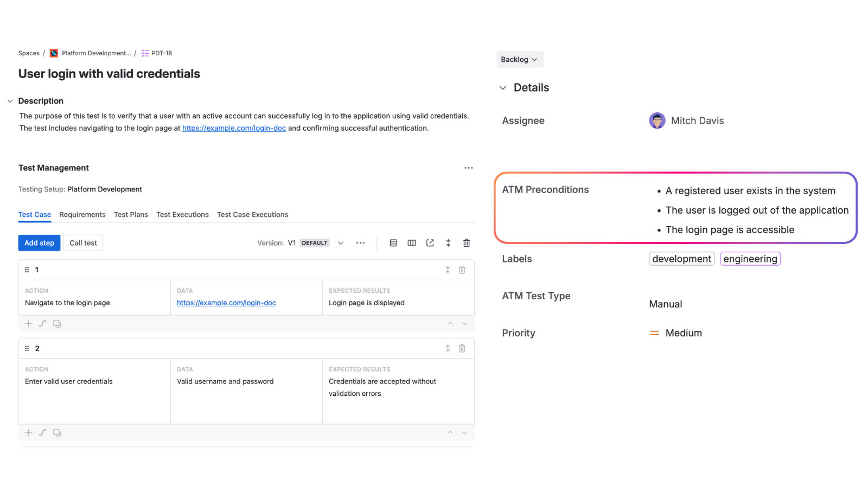
Task: Collapse step 2 using its collapse icon
Action: coord(448,348)
